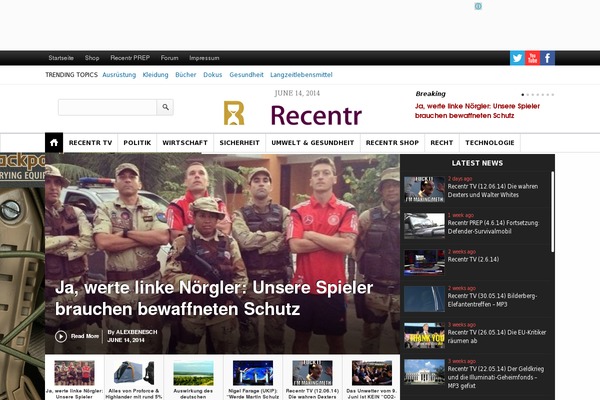600x400 pixels.
Task: Click the JUNE 14, 2014 date text
Action: [x=297, y=93]
